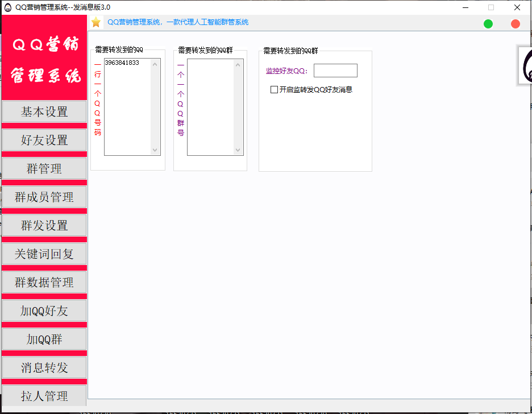Select 群发设置 in the sidebar
The image size is (532, 414).
pos(44,226)
